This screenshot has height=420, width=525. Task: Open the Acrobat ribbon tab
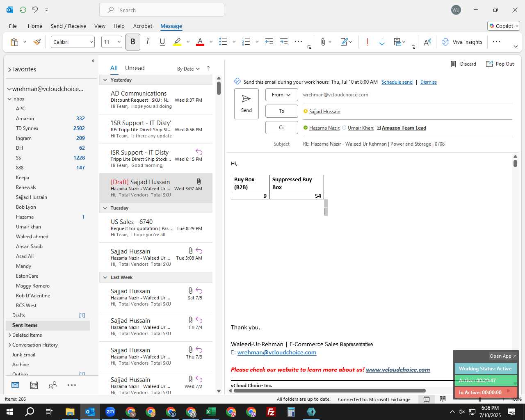point(143,26)
